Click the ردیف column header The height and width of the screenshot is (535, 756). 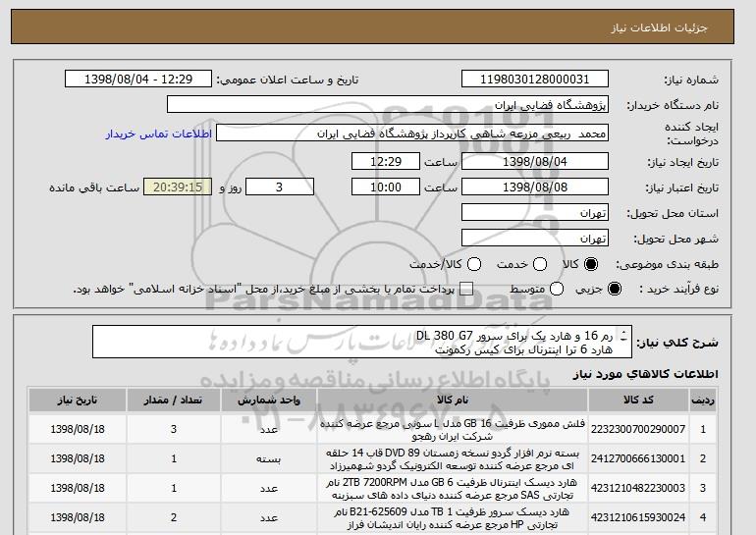(703, 401)
